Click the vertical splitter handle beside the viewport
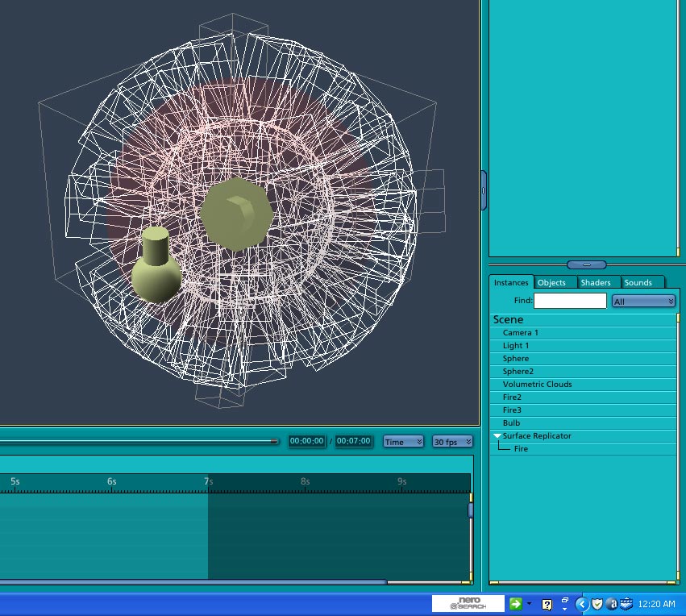The width and height of the screenshot is (686, 616). [x=484, y=190]
